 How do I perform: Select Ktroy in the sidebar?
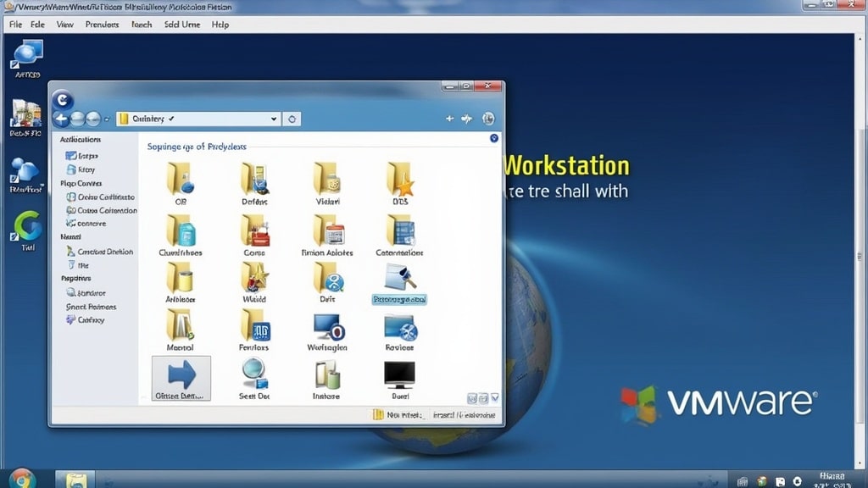[81, 169]
